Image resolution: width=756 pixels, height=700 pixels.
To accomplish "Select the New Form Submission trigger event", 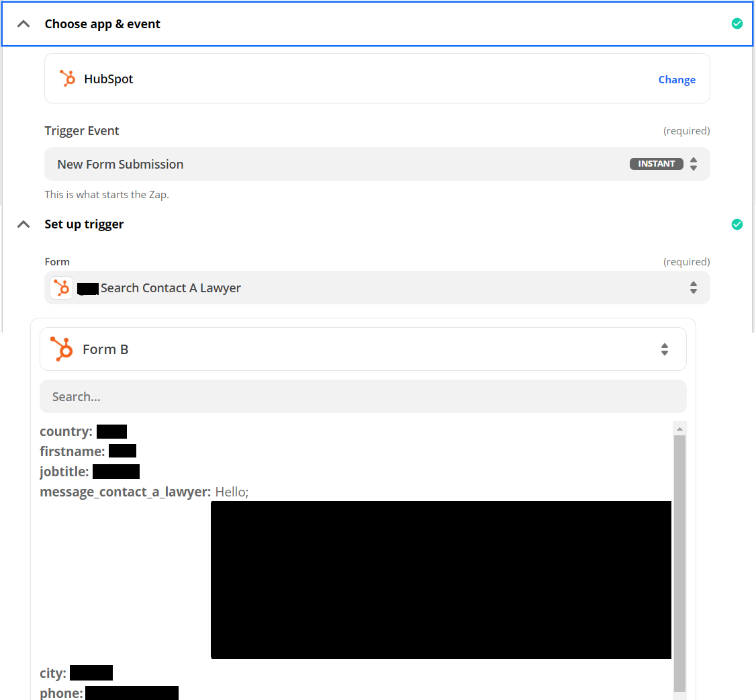I will (x=121, y=164).
